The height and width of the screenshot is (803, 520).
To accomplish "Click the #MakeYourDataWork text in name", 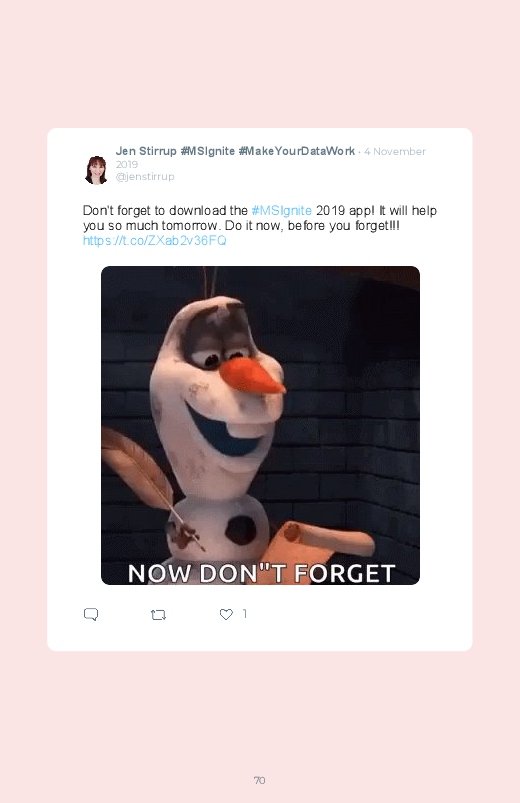I will (x=297, y=151).
